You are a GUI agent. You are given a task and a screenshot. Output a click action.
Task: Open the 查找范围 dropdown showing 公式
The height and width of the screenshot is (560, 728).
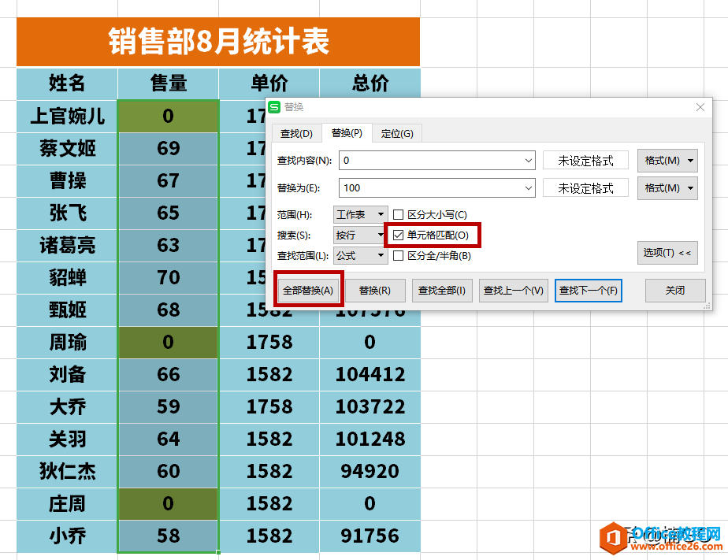point(360,255)
